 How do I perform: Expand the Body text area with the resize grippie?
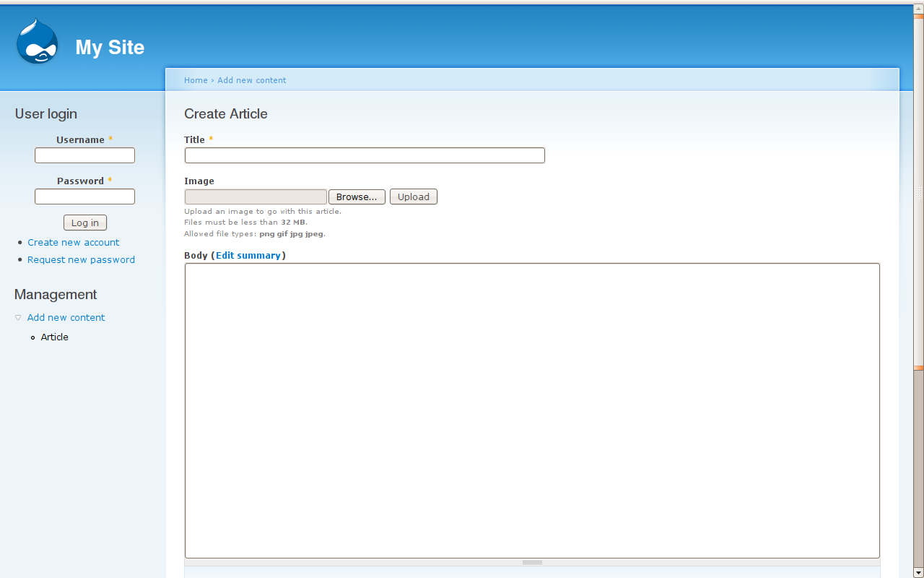point(532,561)
